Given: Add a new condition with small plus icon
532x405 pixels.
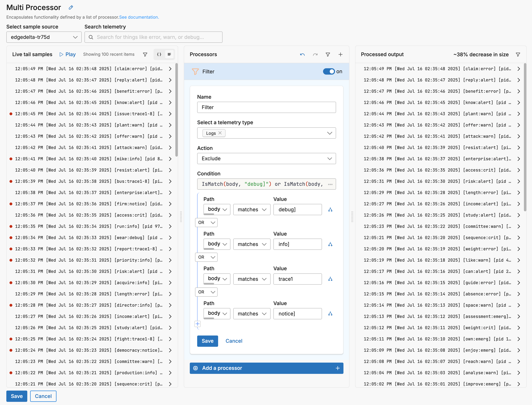Looking at the screenshot, I should click(198, 324).
